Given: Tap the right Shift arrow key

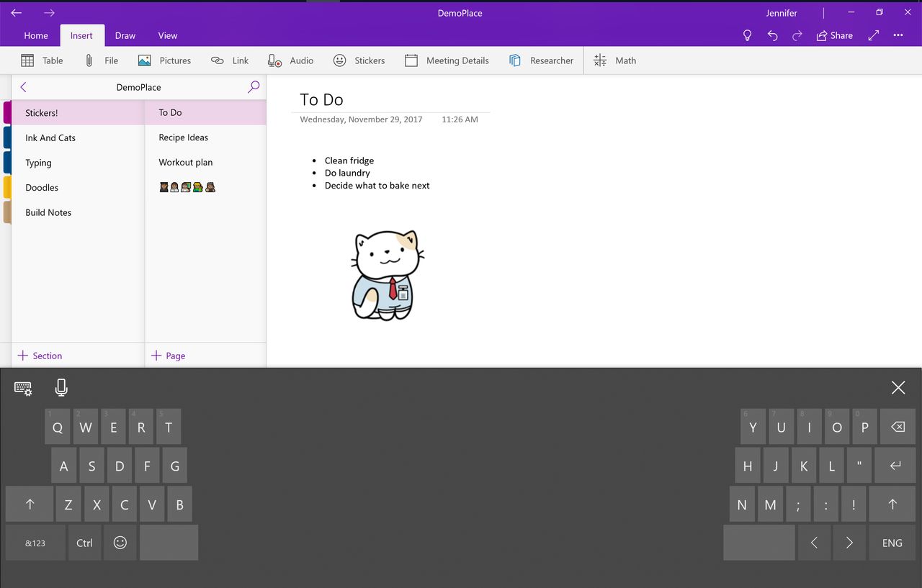Looking at the screenshot, I should [892, 504].
